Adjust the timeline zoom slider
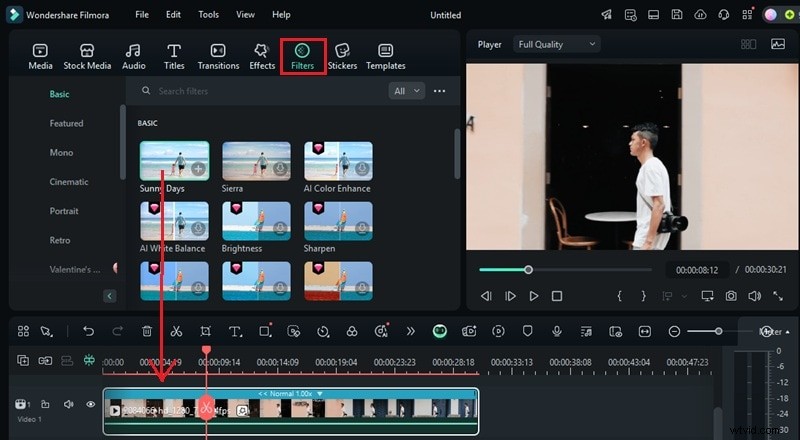 [718, 331]
